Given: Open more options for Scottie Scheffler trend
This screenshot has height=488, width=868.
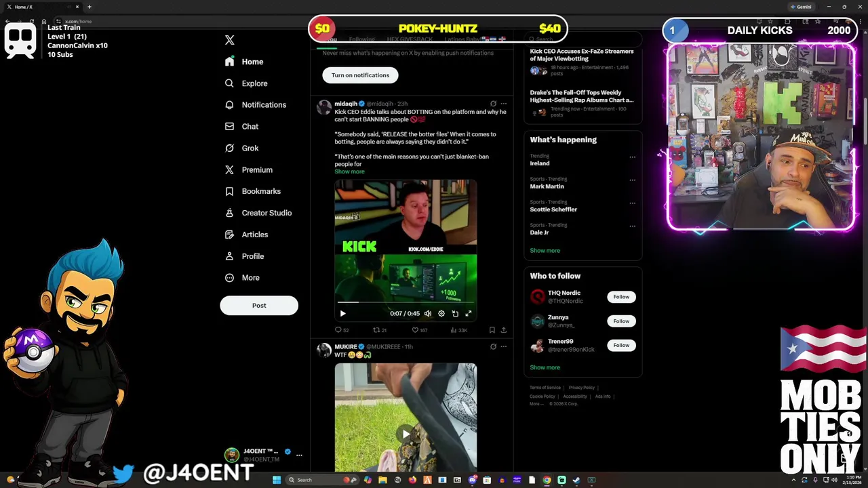Looking at the screenshot, I should point(632,203).
